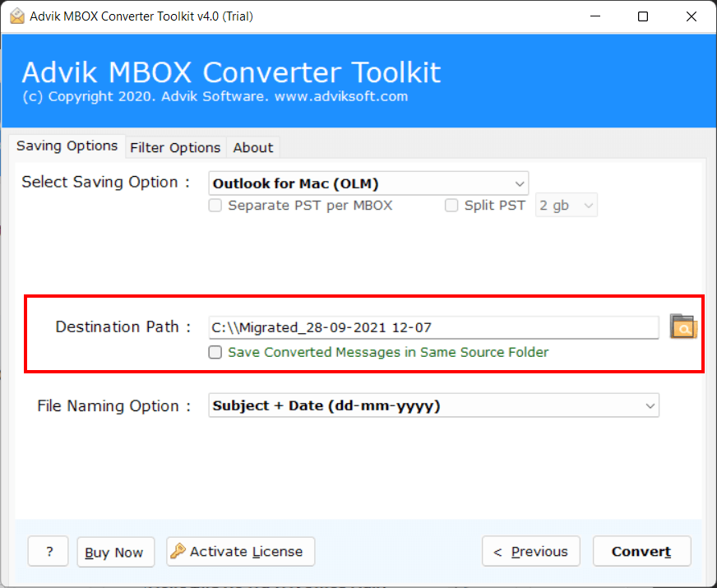Click inside the Destination Path field
This screenshot has width=717, height=588.
433,327
